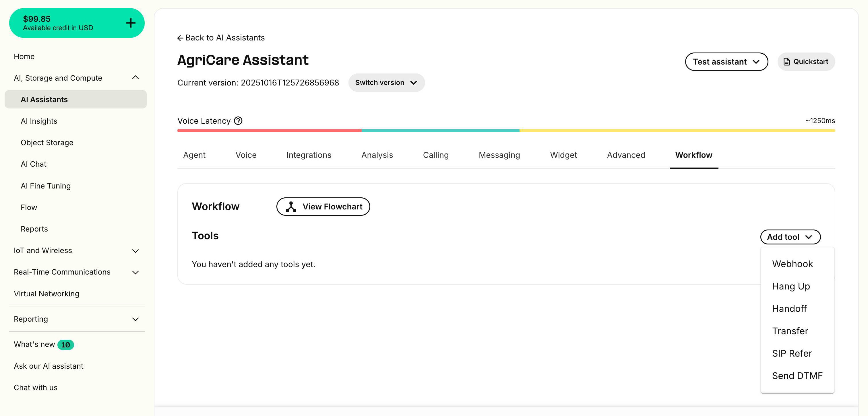Click the Voice Latency progress bar
Image resolution: width=868 pixels, height=416 pixels.
(x=505, y=130)
